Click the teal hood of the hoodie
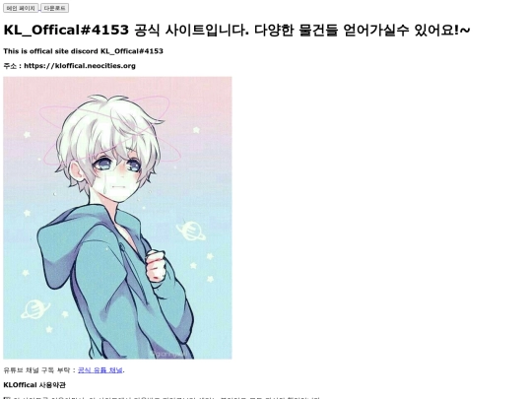The width and height of the screenshot is (532, 399). 63,251
